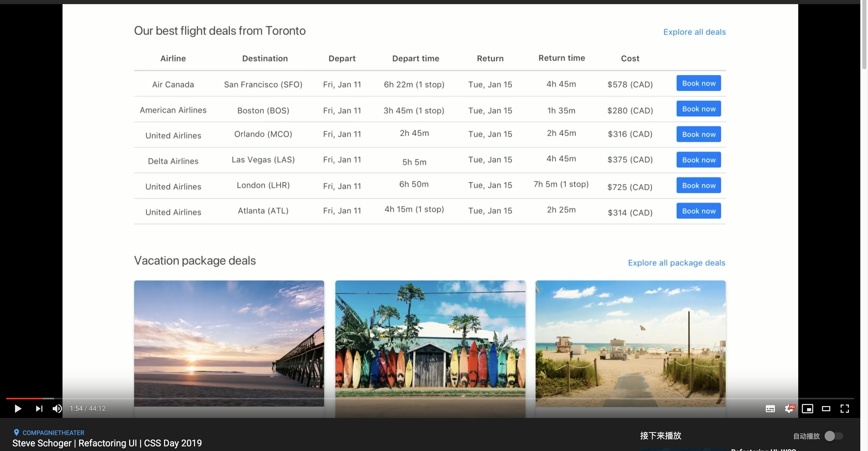Switch to theater mode

click(826, 409)
